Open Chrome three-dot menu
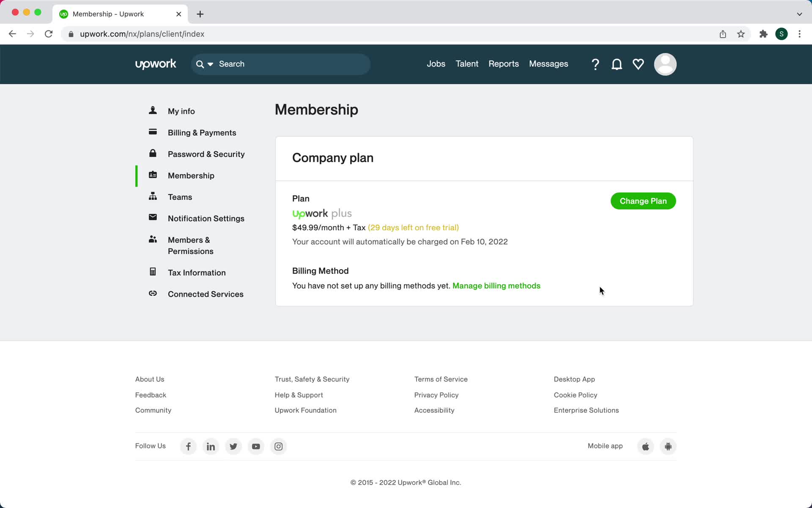812x508 pixels. pos(799,34)
